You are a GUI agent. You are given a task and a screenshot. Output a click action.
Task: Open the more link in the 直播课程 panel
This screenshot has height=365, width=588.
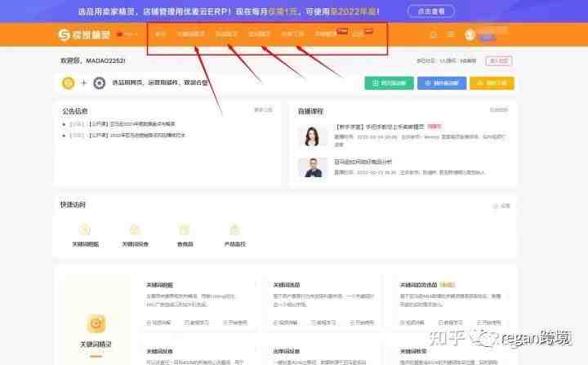499,110
